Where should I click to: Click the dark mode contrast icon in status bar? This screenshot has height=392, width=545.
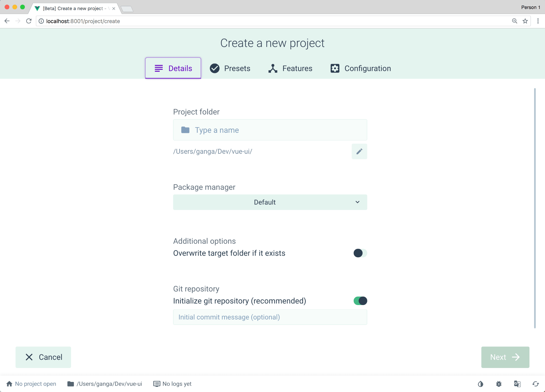tap(480, 384)
